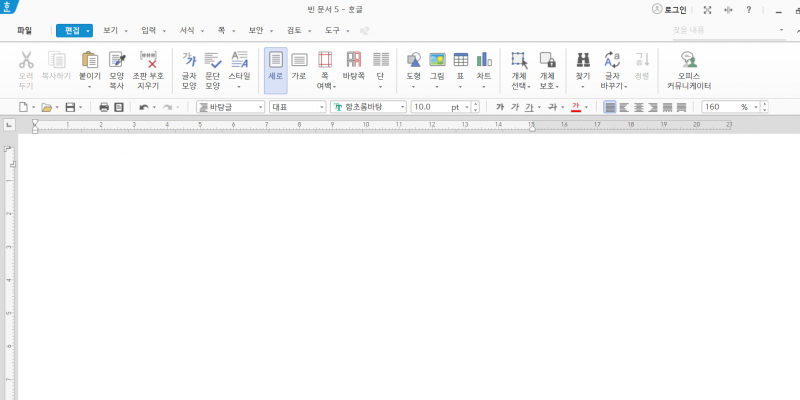This screenshot has width=800, height=400.
Task: Click the 로그인 button
Action: tap(669, 10)
